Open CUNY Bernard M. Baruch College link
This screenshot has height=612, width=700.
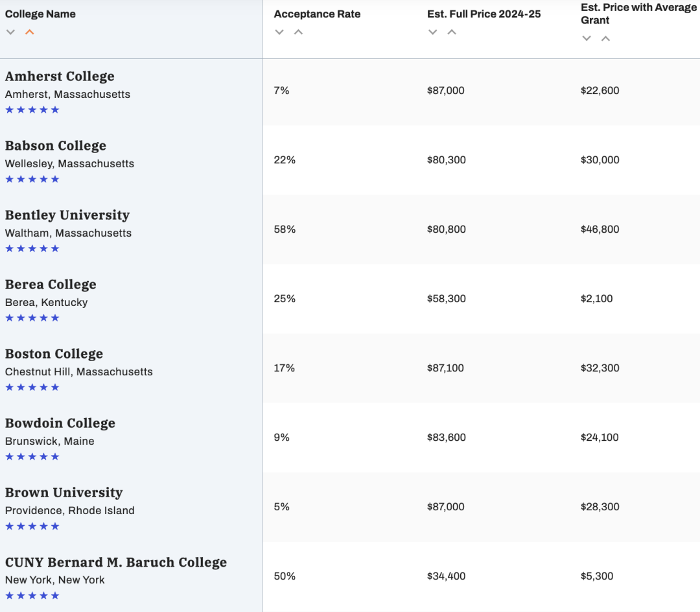pos(116,562)
